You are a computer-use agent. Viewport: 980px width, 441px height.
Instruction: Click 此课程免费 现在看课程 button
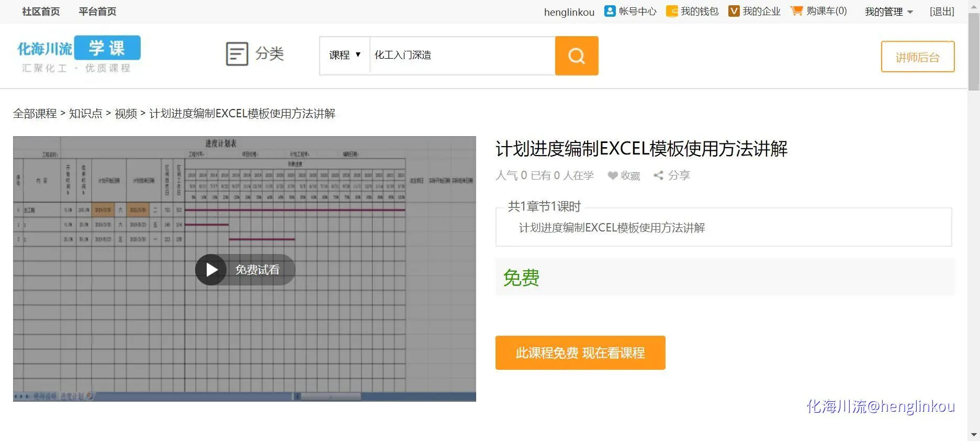pyautogui.click(x=580, y=353)
